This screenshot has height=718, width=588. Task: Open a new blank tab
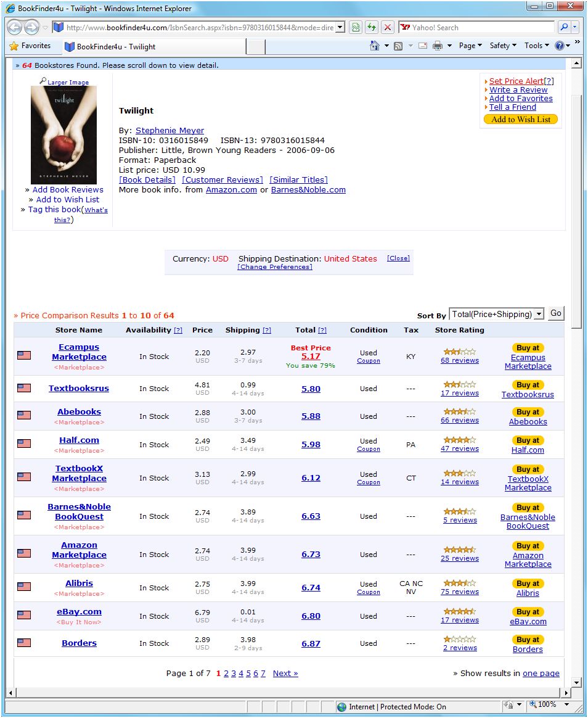tap(256, 47)
